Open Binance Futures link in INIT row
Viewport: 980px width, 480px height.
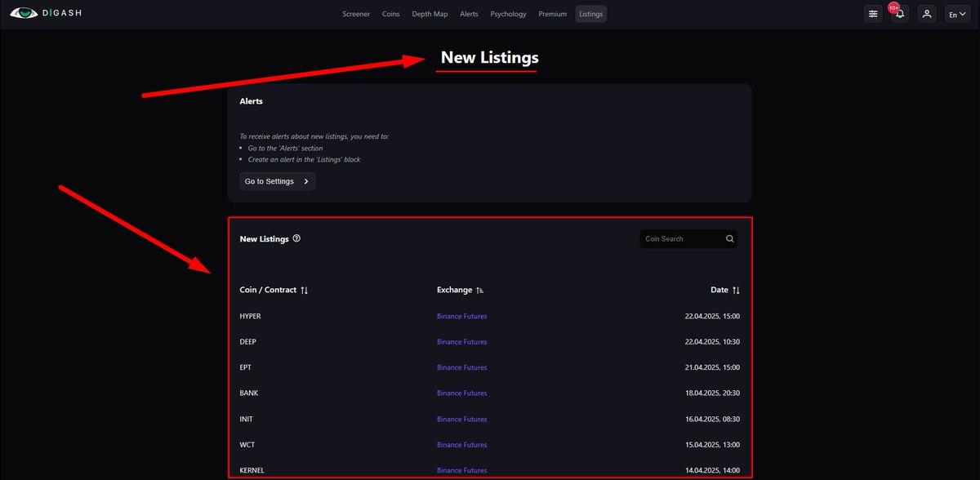tap(461, 419)
